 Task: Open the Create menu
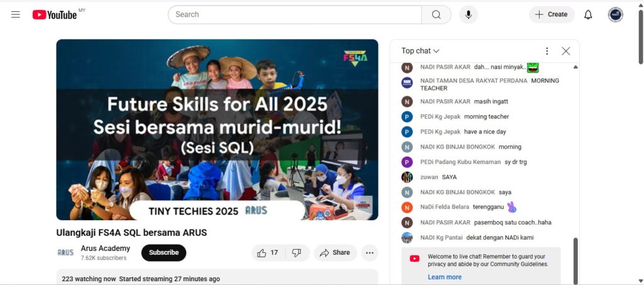click(x=552, y=14)
